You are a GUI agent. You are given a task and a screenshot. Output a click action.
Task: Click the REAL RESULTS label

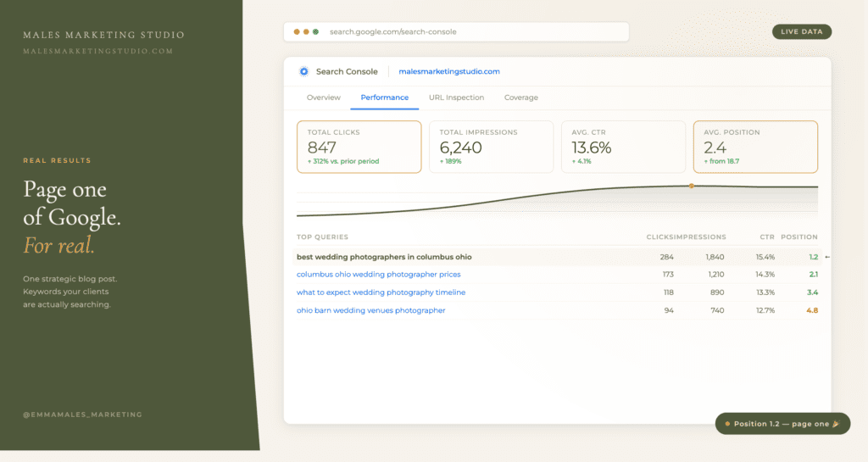(57, 160)
